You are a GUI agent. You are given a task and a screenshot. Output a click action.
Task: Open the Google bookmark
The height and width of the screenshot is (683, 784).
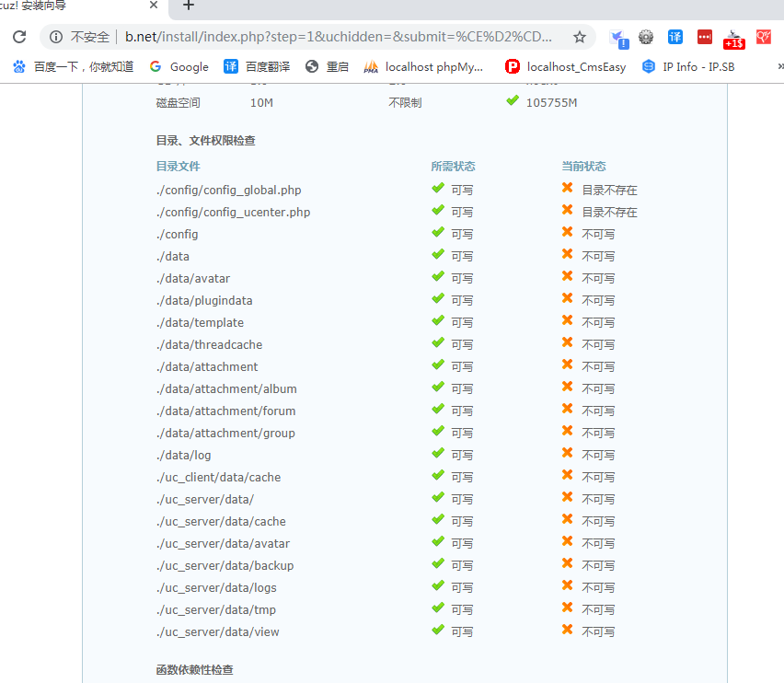click(x=179, y=66)
